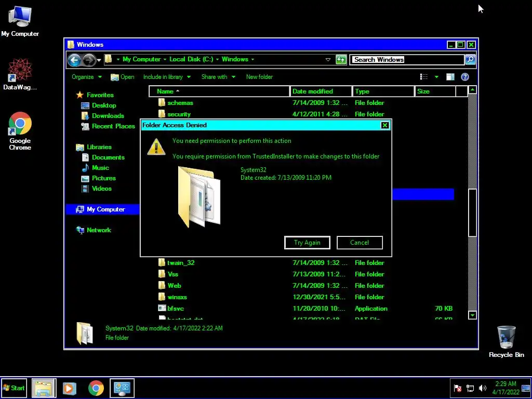Open recent locations dropdown beside forward button

coord(99,60)
